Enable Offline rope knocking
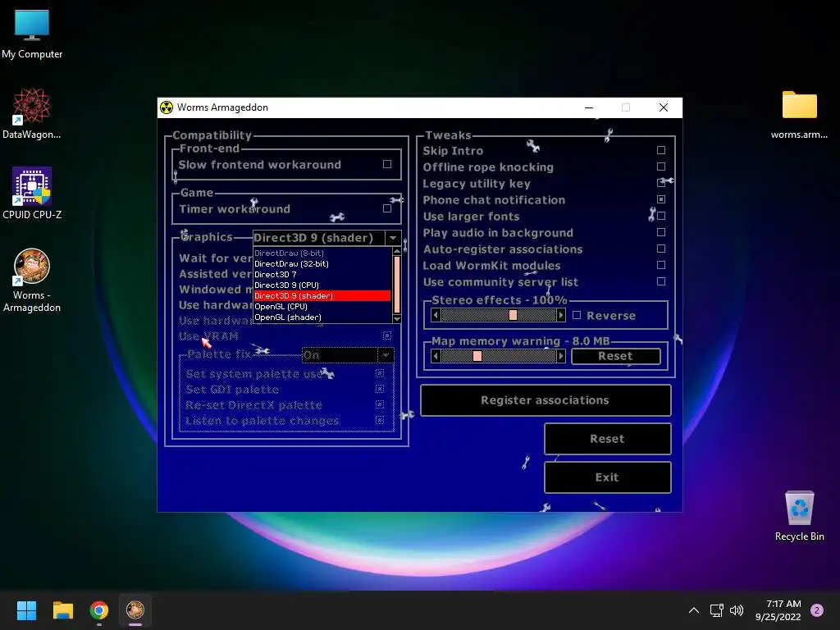 point(661,167)
